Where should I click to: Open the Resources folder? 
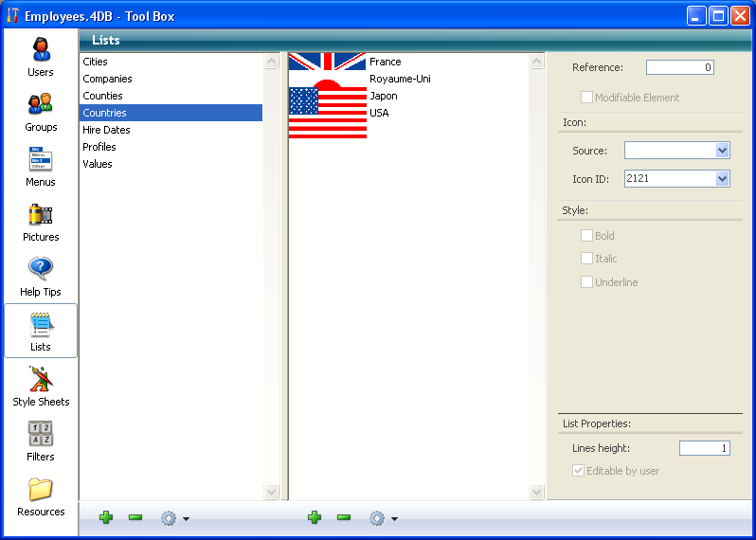tap(41, 495)
